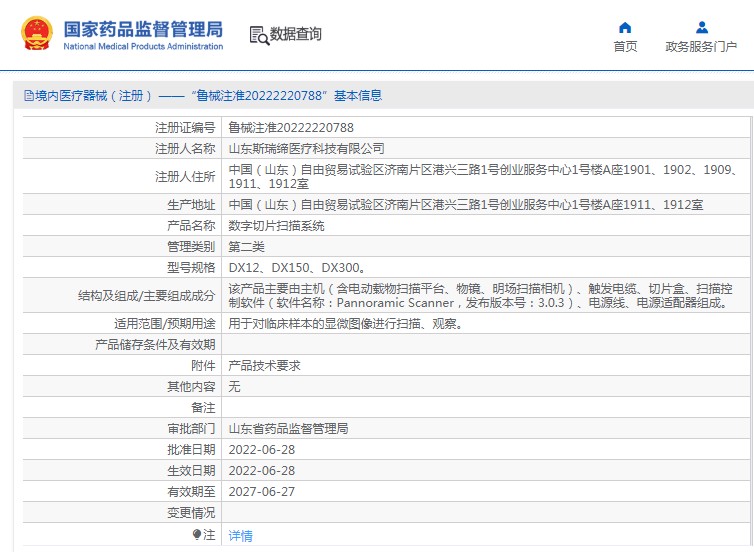Screen dimensions: 754x552
Task: Click the document icon before 境内医疗器械
Action: click(29, 96)
